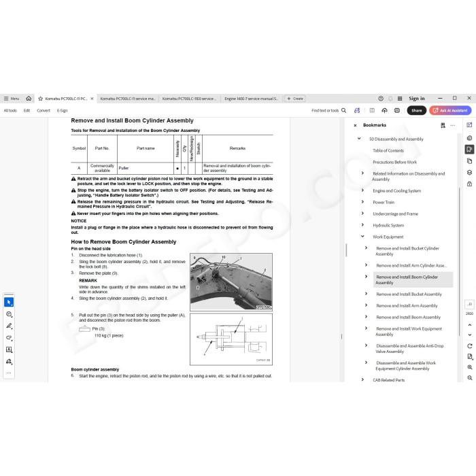Screen dimensions: 476x476
Task: Open Disassemble and Assemble Anti-Drop Valve Assembly
Action: [x=409, y=348]
